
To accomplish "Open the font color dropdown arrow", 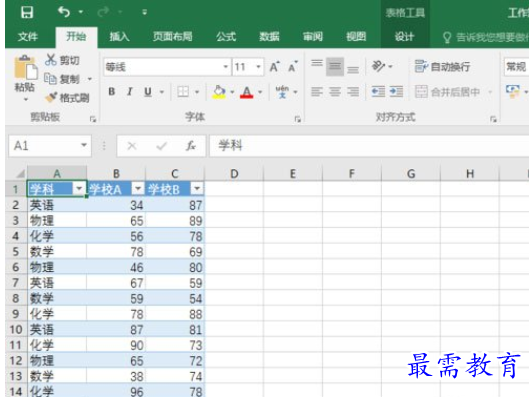I will [260, 92].
